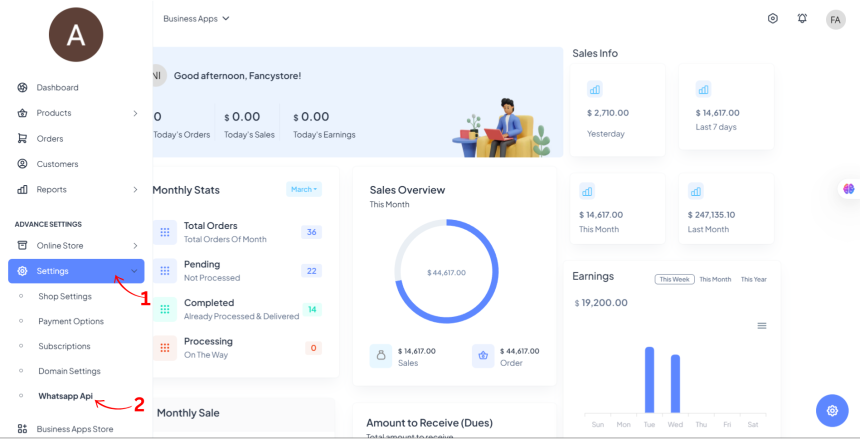The height and width of the screenshot is (439, 860).
Task: Click the floating blue gear button
Action: [831, 410]
